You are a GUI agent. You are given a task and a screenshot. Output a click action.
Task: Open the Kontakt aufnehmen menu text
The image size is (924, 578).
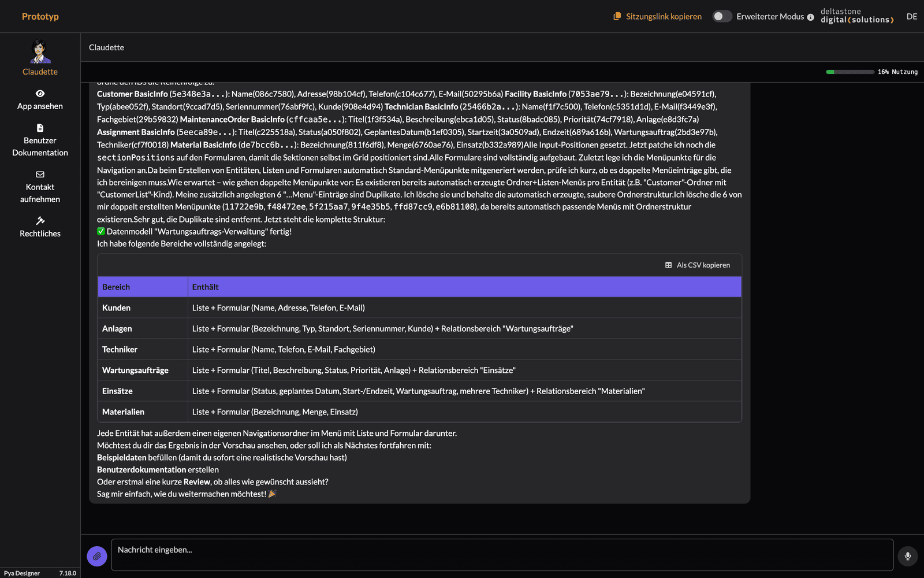[x=40, y=193]
